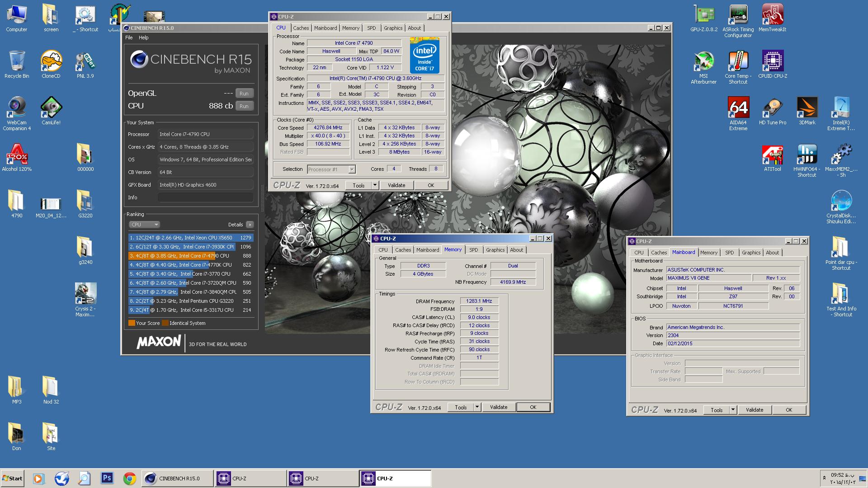Screen dimensions: 868x488
Task: Open the ATITool desktop icon
Action: [x=773, y=158]
